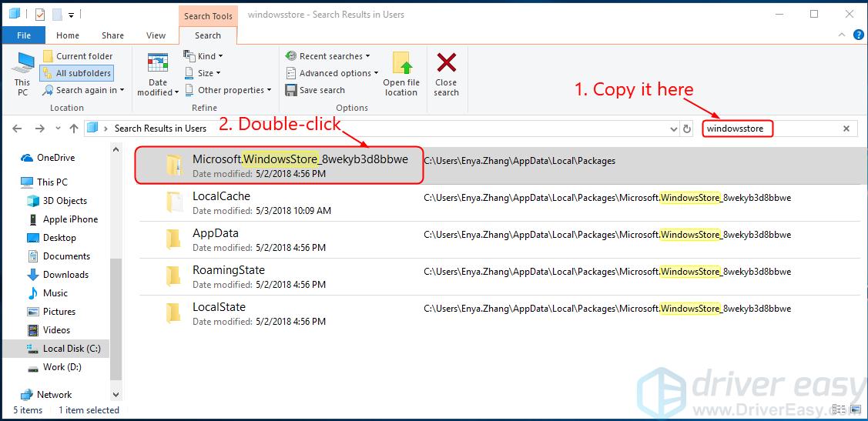Open the Kind filter dropdown
This screenshot has height=421, width=868.
[x=203, y=56]
